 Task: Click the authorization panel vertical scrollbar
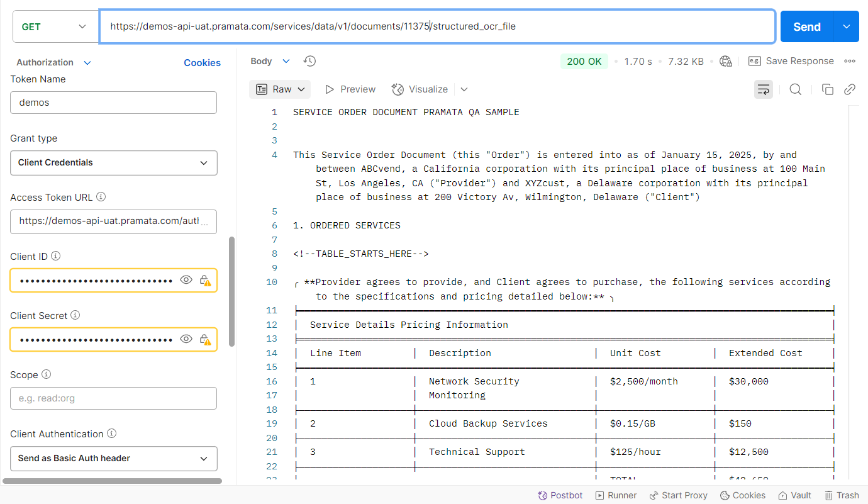231,291
